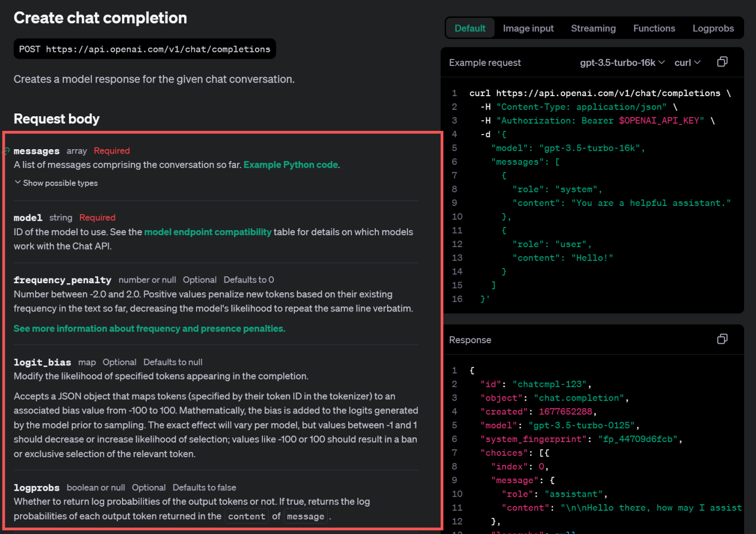The image size is (756, 534).
Task: Click the logit_bias parameter name
Action: coord(42,363)
